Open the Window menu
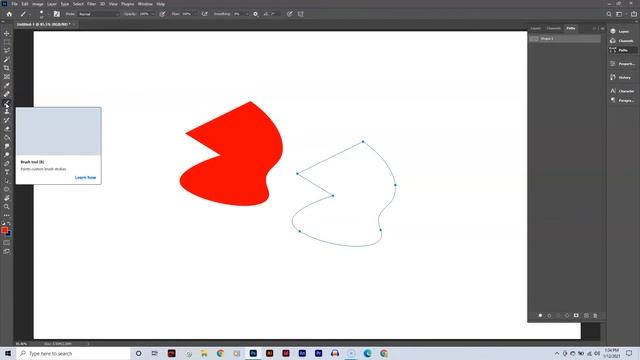This screenshot has width=640, height=360. pos(145,4)
